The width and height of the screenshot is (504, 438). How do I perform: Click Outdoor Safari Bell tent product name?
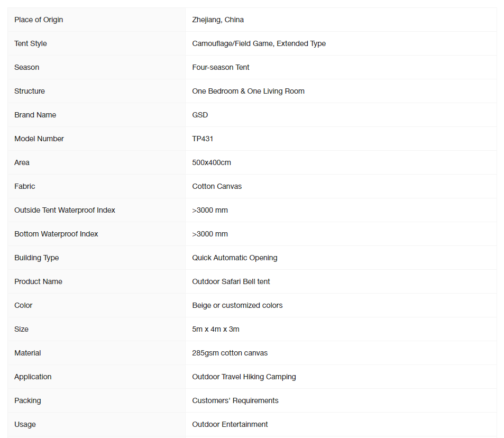tap(231, 281)
